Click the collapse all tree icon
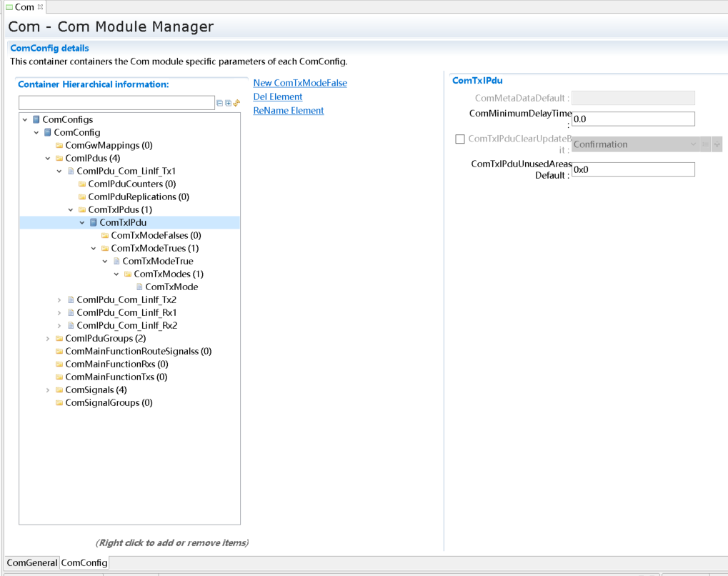The height and width of the screenshot is (576, 728). [x=220, y=103]
